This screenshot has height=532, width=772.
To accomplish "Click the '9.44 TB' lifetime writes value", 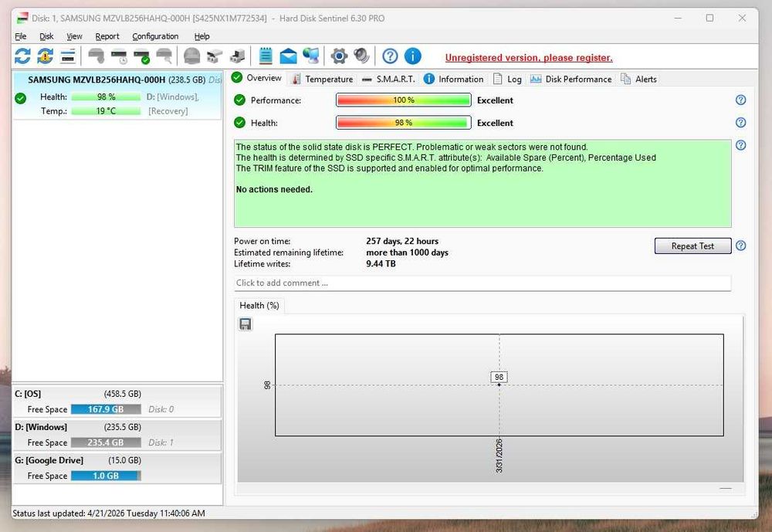I will pyautogui.click(x=381, y=263).
